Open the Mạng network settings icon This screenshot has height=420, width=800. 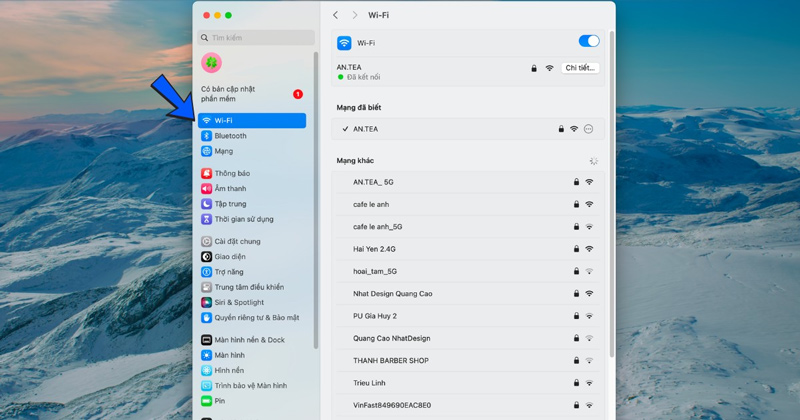[207, 151]
